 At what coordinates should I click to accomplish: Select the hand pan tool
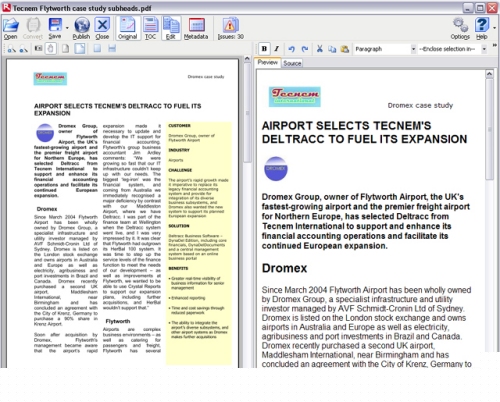(50, 49)
